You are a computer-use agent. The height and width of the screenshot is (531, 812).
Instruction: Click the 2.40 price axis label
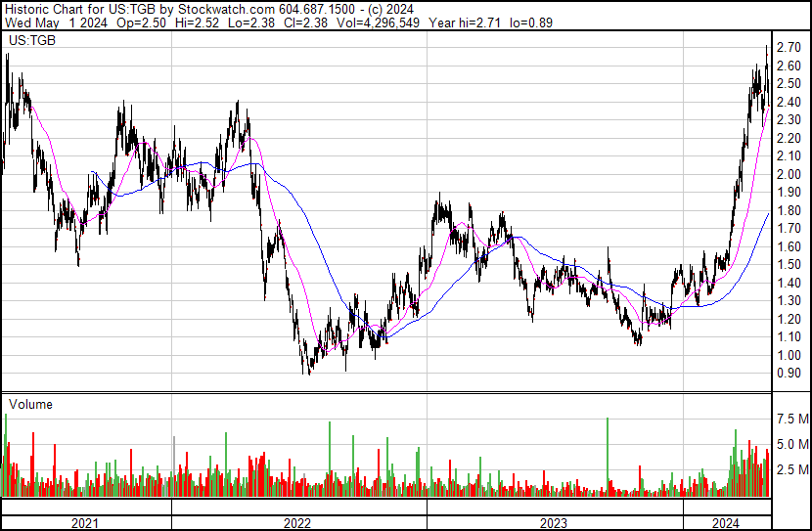pos(789,102)
